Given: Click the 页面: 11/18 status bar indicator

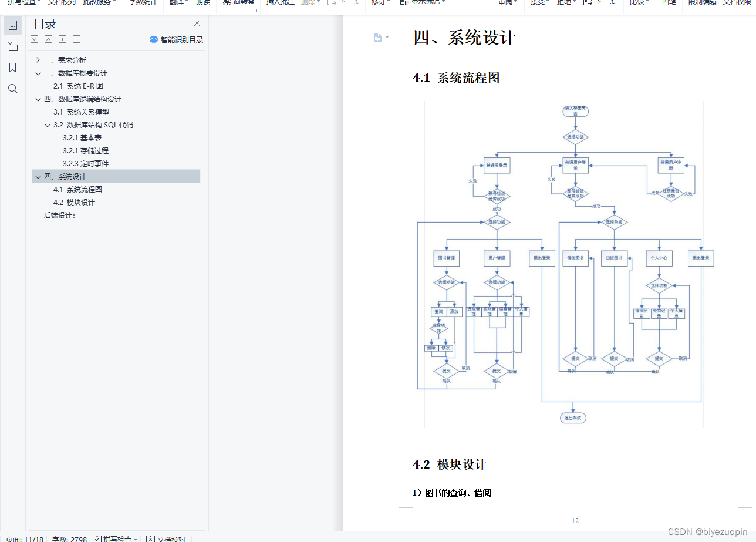Looking at the screenshot, I should pyautogui.click(x=25, y=538).
